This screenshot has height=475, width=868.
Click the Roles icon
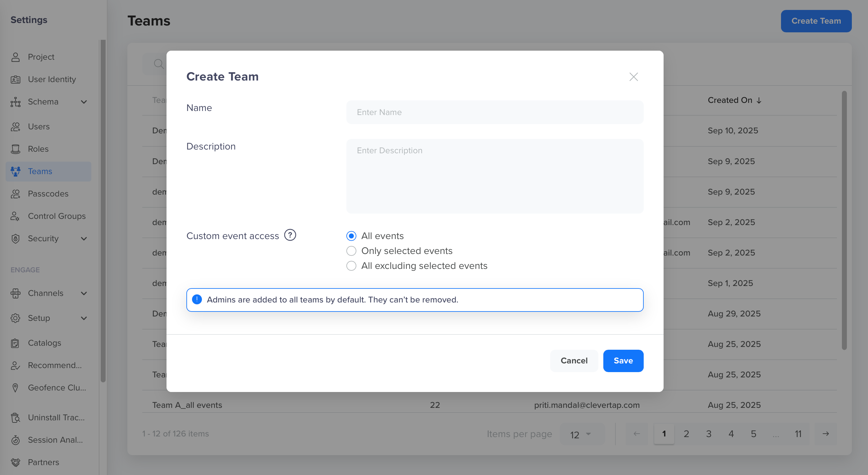[16, 149]
